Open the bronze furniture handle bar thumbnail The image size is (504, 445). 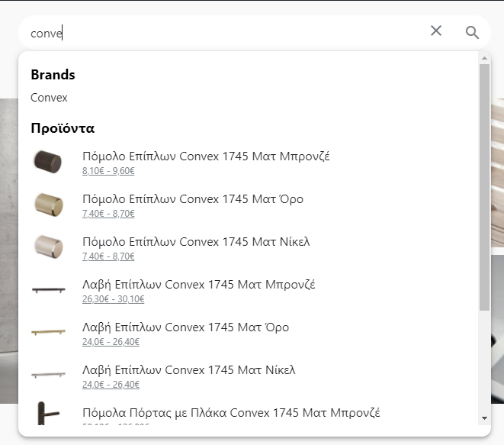(x=49, y=290)
